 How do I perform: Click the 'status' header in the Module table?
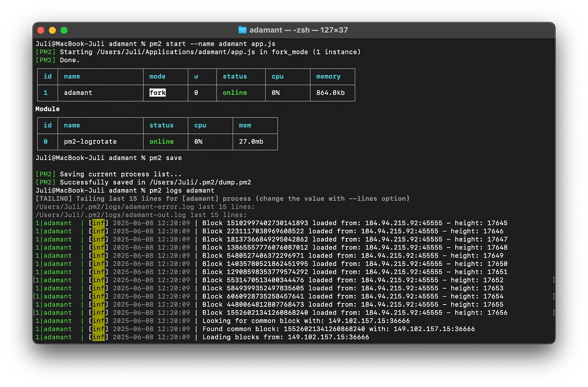point(162,125)
